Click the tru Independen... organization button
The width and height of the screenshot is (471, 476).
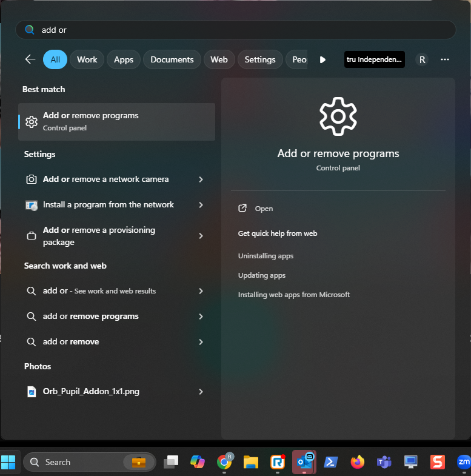click(374, 59)
